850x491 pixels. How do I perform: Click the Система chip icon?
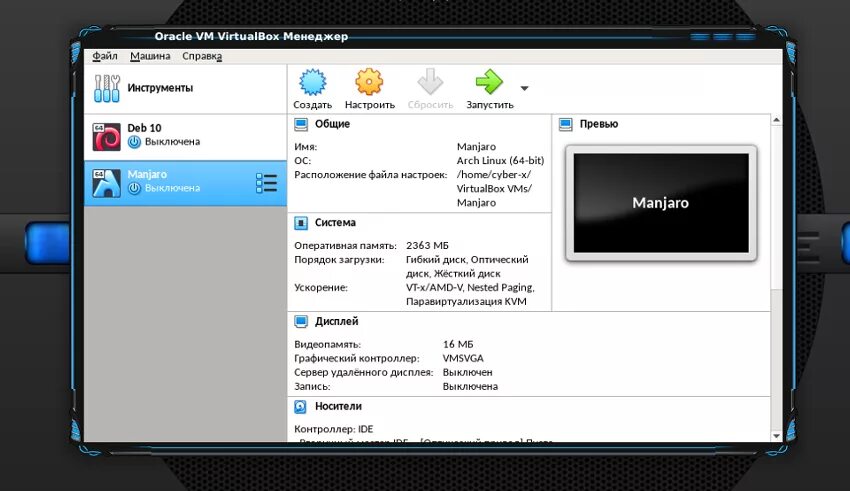tap(301, 223)
